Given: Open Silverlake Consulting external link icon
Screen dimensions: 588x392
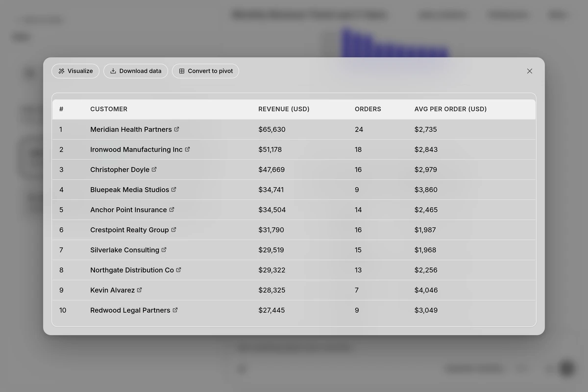Looking at the screenshot, I should (x=164, y=250).
